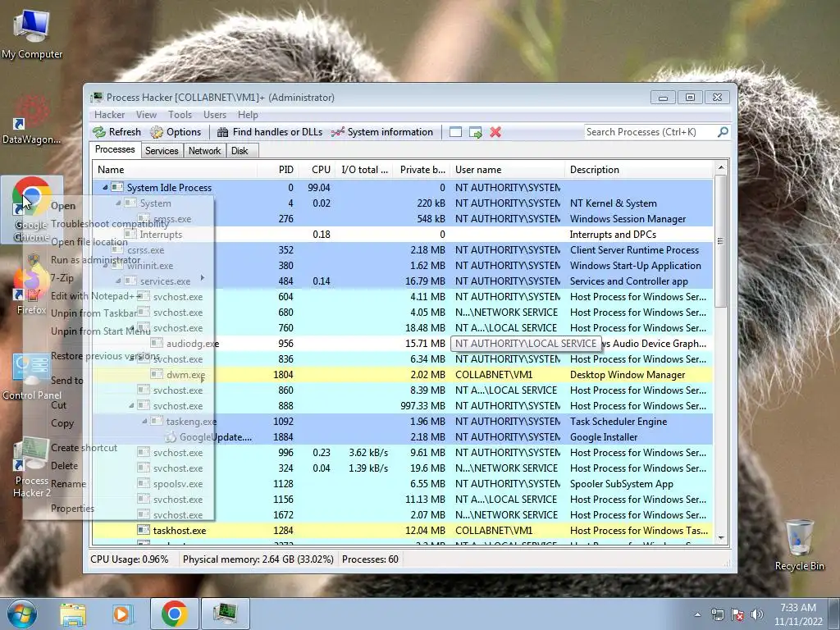Sort by the User name column header
This screenshot has height=630, width=840.
coord(507,170)
